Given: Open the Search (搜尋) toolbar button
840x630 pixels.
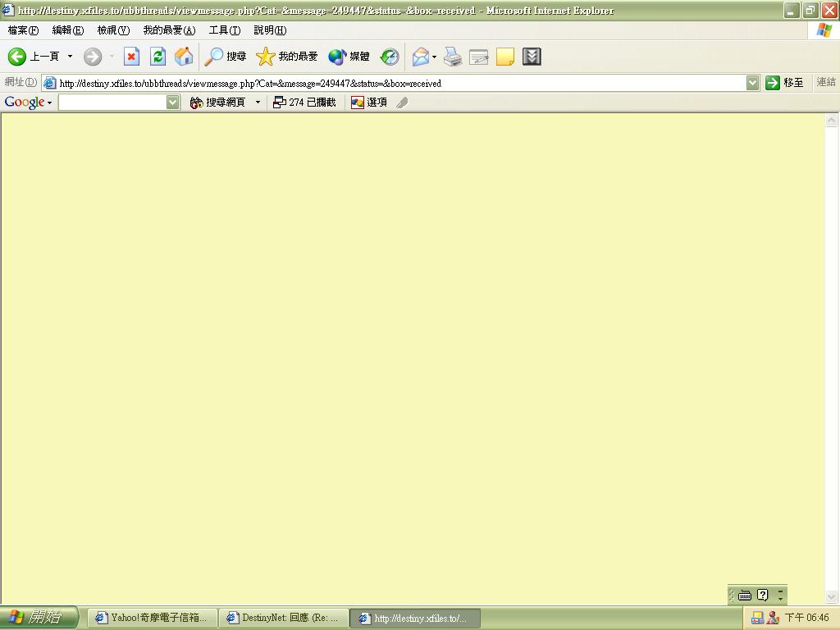Looking at the screenshot, I should [226, 57].
